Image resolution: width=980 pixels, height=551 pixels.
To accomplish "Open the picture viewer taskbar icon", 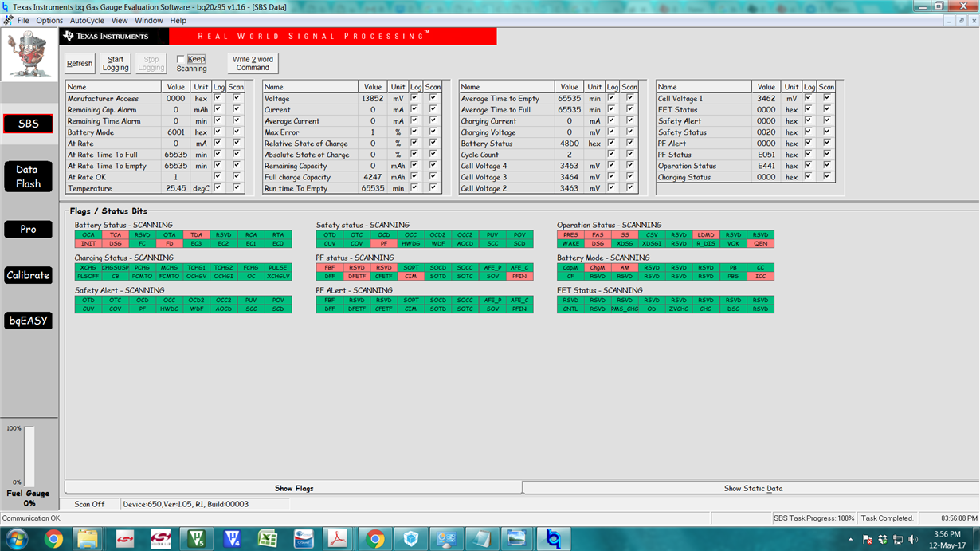I will 517,540.
